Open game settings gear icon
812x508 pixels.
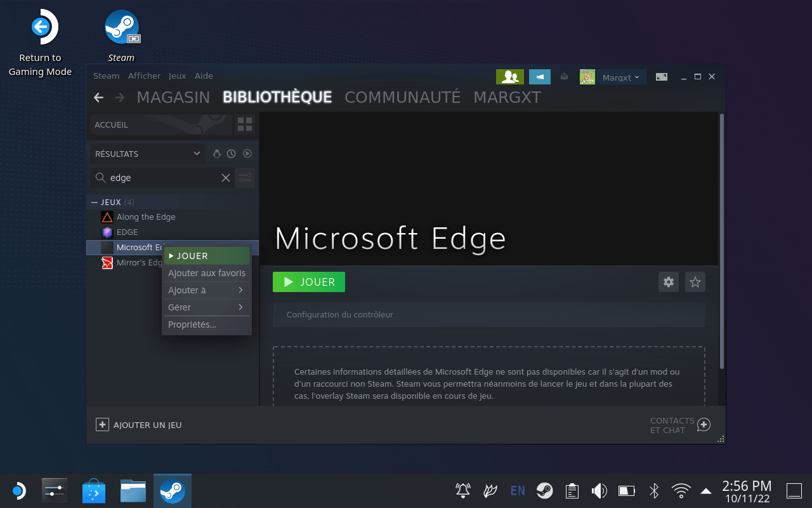pyautogui.click(x=669, y=282)
